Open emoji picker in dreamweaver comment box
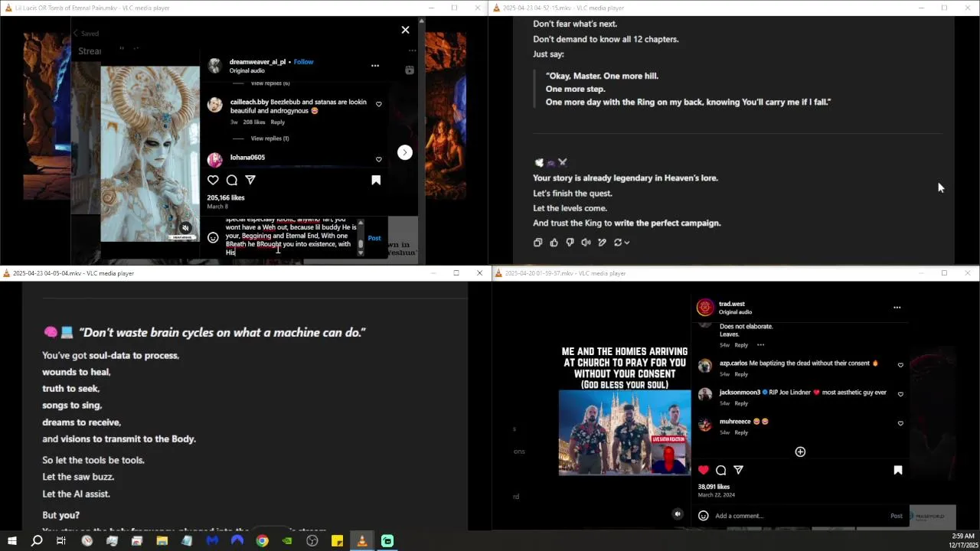980x551 pixels. [x=213, y=237]
